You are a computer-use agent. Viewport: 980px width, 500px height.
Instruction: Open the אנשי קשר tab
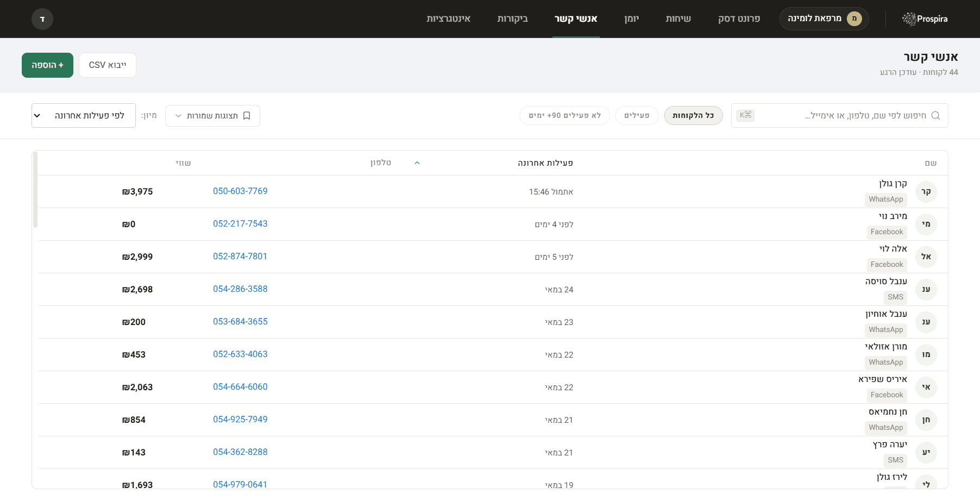(576, 19)
